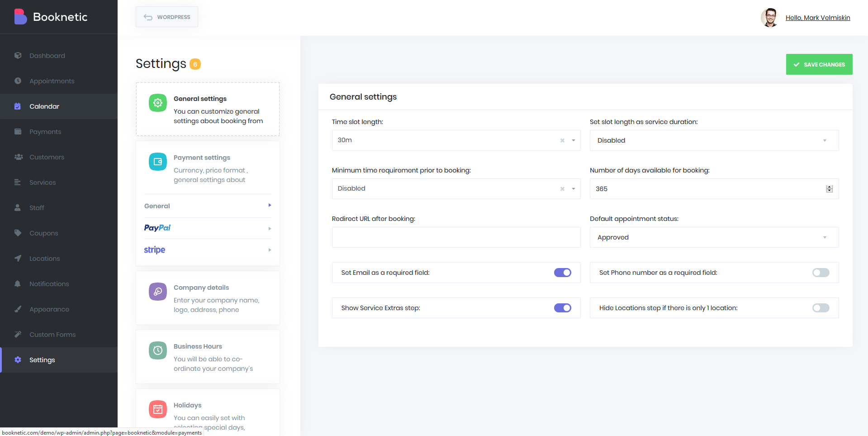
Task: Open Appointments menu item
Action: pos(59,81)
